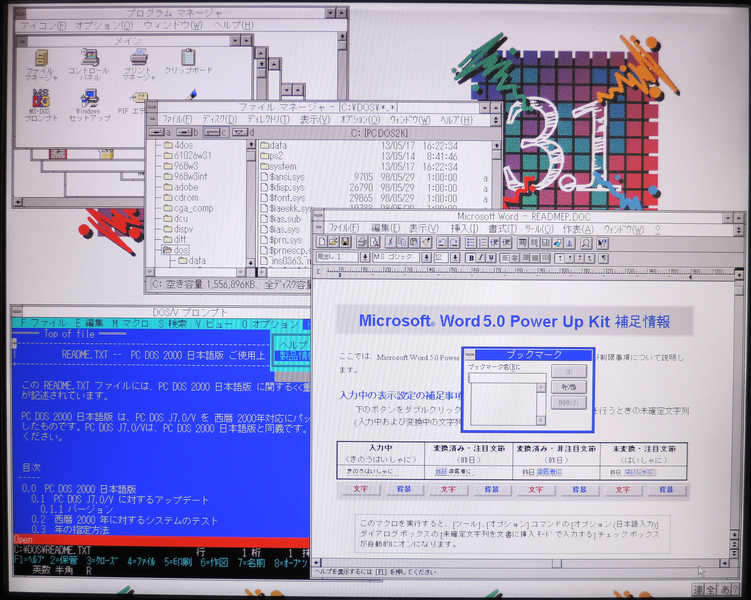Open F ファイル menu in DOS editor
Screen dimensions: 751x600
(42, 324)
